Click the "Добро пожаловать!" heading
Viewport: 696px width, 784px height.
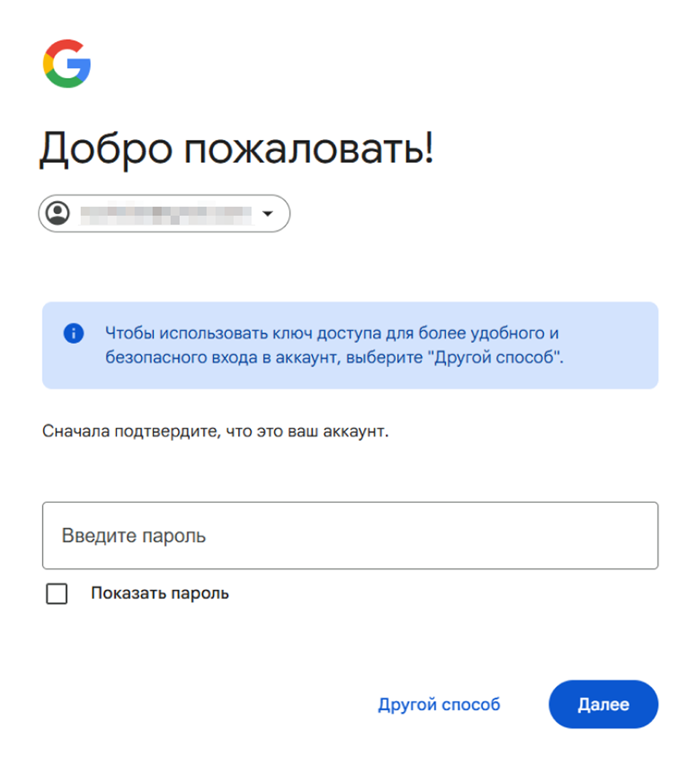(x=236, y=149)
